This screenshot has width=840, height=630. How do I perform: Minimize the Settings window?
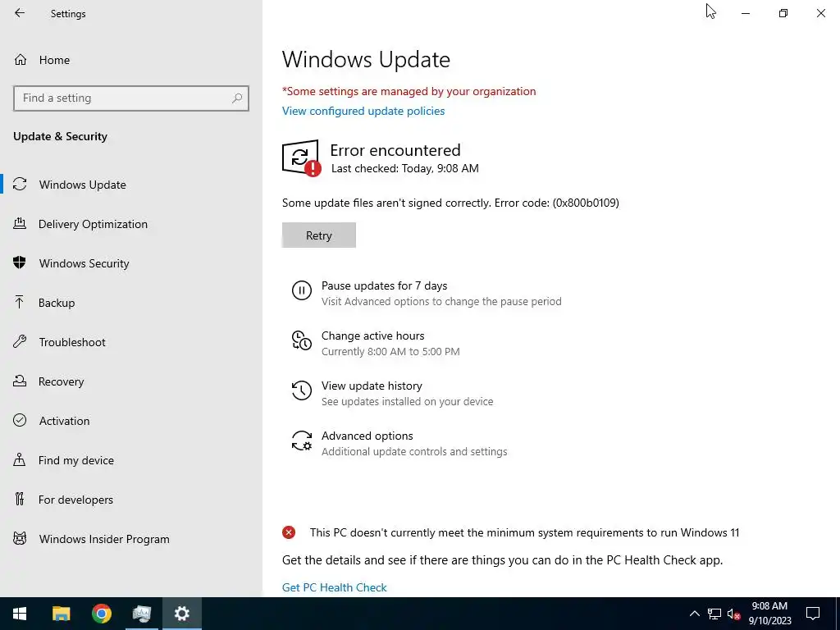[x=746, y=13]
